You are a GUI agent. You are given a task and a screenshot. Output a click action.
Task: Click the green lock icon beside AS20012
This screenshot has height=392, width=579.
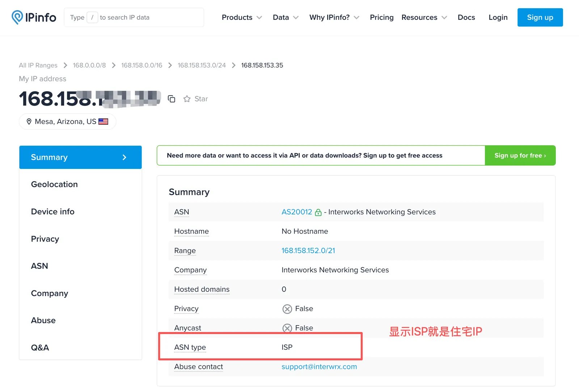click(318, 212)
